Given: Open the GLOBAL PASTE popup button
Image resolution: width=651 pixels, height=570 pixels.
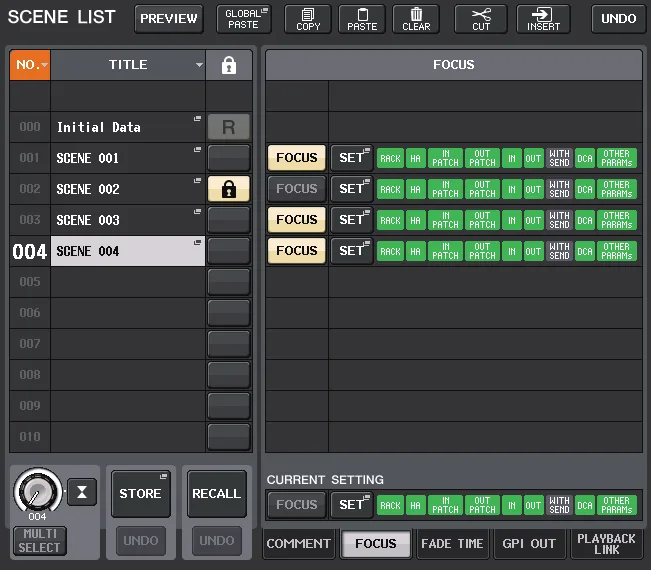Looking at the screenshot, I should click(x=244, y=19).
